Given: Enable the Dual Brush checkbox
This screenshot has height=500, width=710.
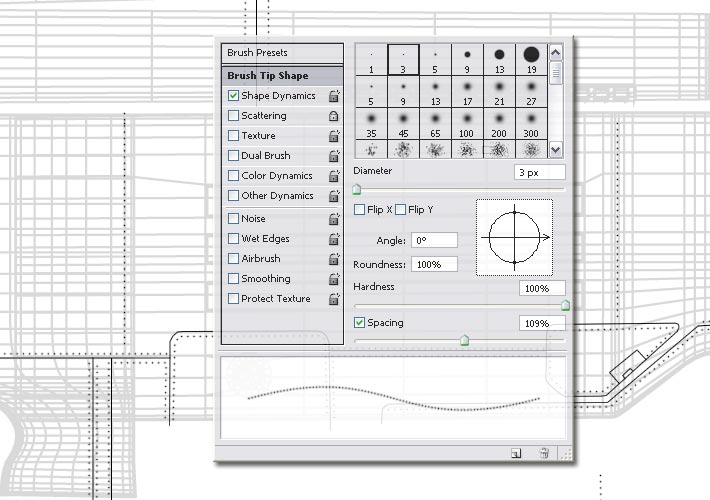Looking at the screenshot, I should click(x=233, y=155).
